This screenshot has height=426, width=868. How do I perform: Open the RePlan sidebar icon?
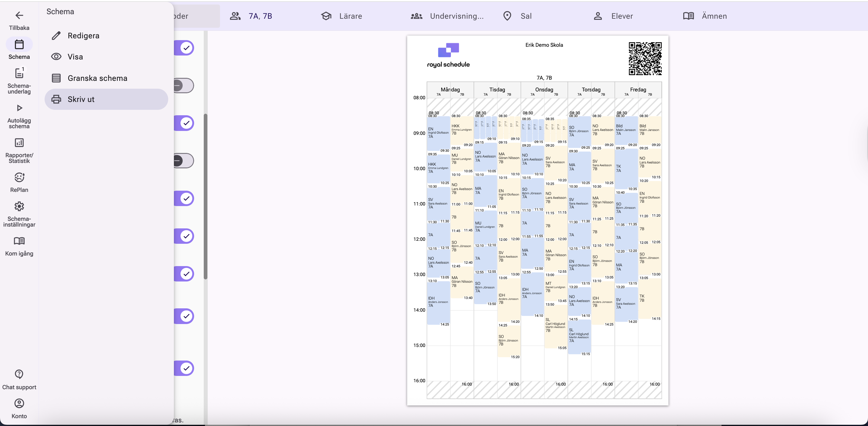[19, 177]
